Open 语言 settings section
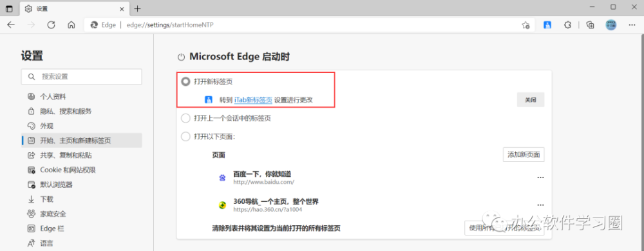The width and height of the screenshot is (644, 251). click(82, 243)
